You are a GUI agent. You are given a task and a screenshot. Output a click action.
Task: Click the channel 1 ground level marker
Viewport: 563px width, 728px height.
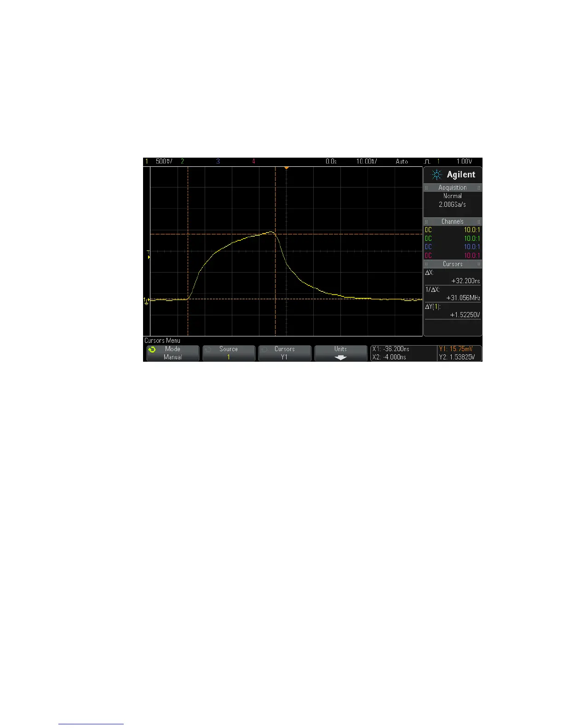[146, 300]
